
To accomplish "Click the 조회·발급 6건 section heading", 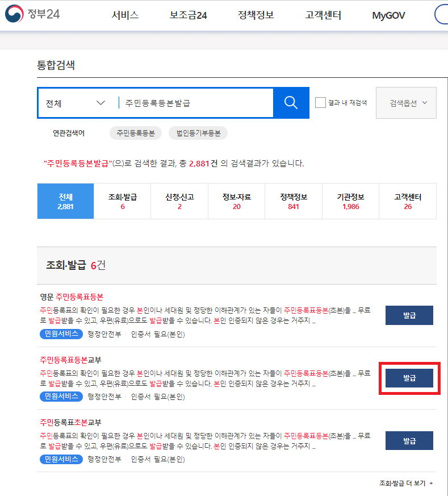I will (76, 265).
